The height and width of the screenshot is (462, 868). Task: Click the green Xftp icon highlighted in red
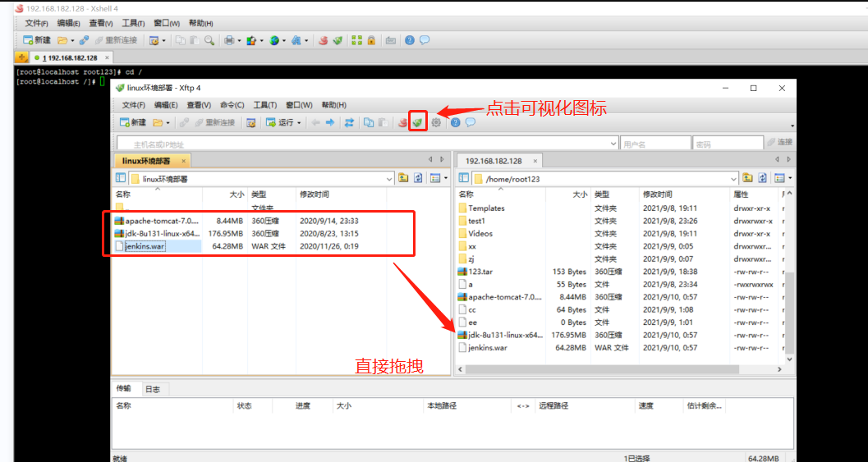point(417,122)
